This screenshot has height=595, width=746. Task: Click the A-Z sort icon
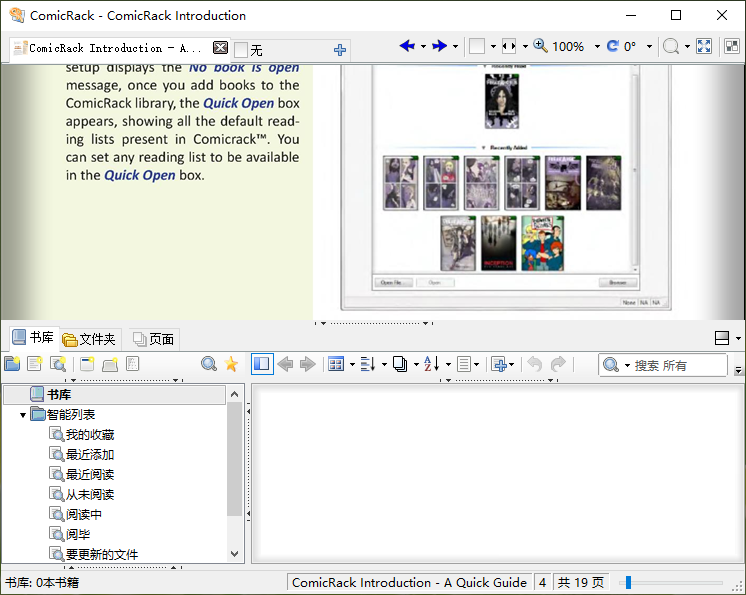pos(432,364)
